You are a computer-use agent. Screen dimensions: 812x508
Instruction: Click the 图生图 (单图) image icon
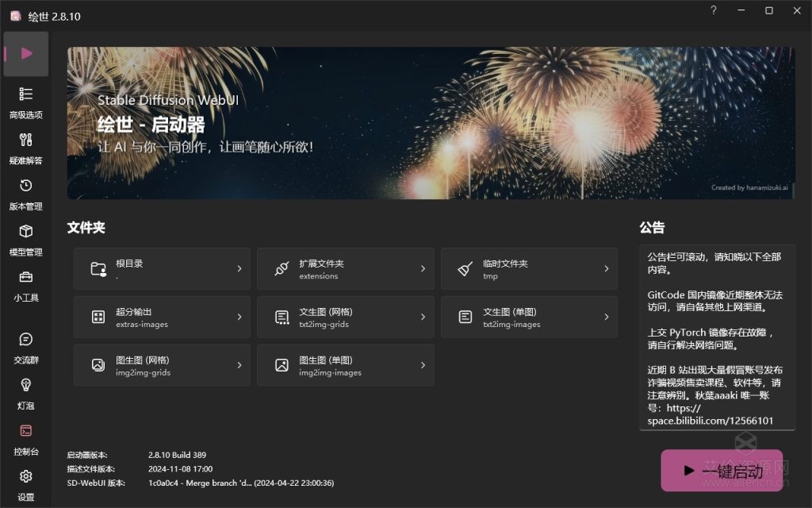[282, 365]
